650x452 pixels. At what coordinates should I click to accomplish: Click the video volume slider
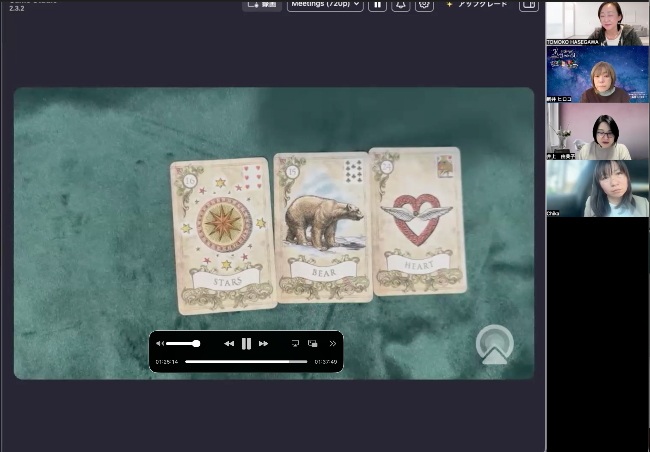[x=182, y=343]
